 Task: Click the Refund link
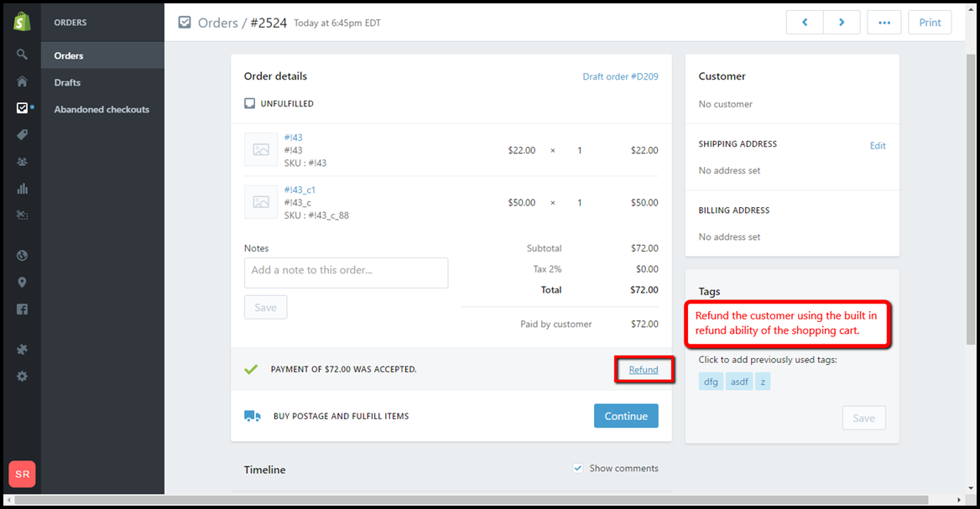coord(644,370)
